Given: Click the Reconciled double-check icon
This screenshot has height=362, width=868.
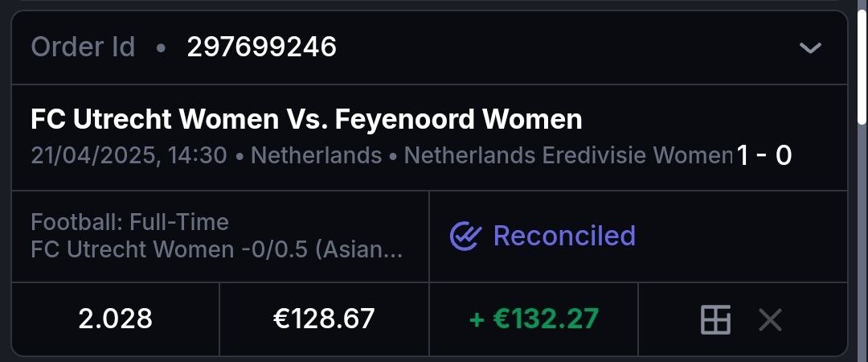Looking at the screenshot, I should 465,237.
